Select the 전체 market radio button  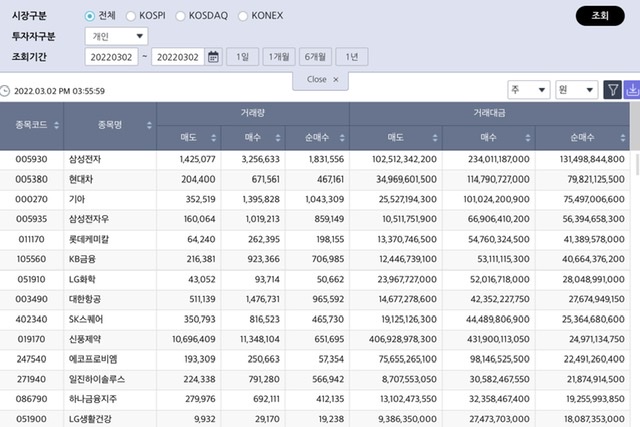(x=91, y=16)
